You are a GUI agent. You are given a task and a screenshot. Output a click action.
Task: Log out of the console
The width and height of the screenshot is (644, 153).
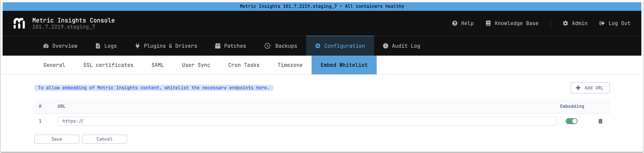(615, 23)
